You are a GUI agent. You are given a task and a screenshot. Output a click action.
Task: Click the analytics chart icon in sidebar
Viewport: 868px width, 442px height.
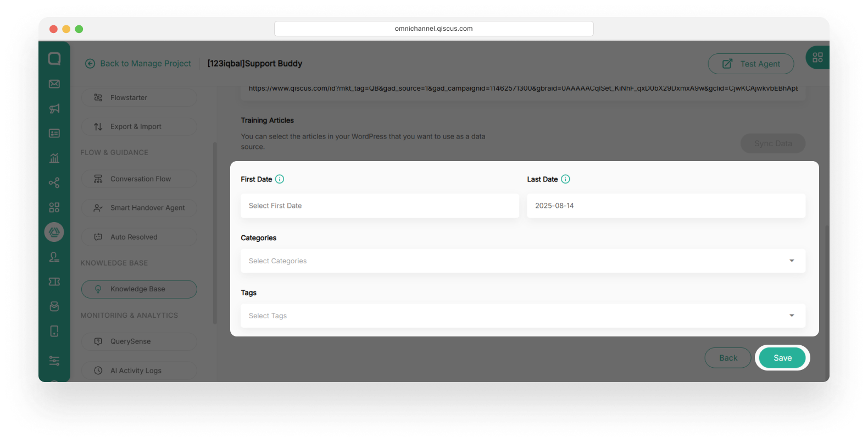54,158
